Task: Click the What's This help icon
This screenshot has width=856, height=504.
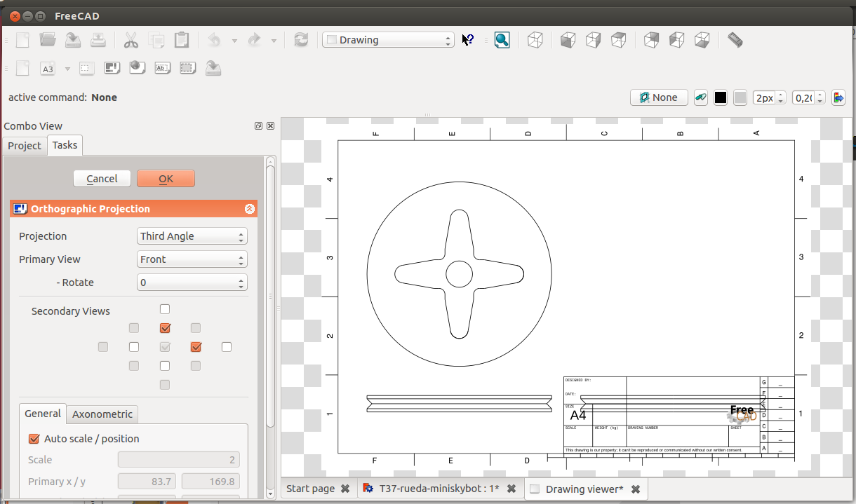Action: [x=467, y=40]
